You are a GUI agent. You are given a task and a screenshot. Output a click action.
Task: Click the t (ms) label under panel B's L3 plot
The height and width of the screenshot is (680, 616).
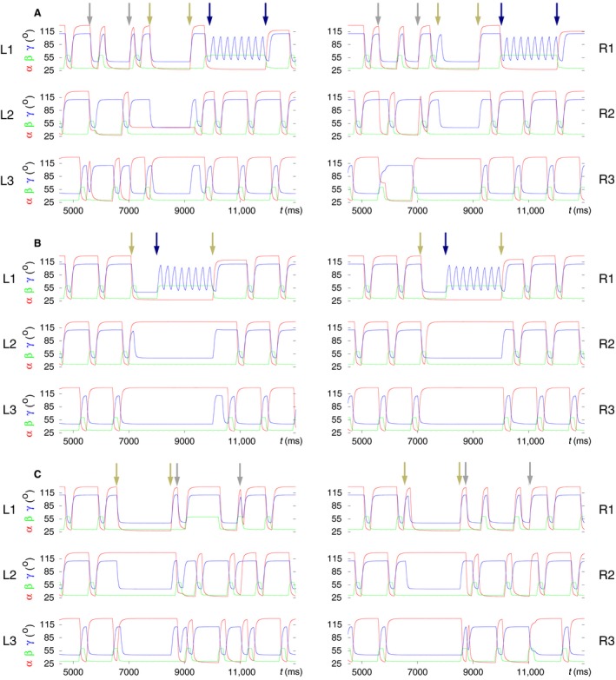point(291,441)
